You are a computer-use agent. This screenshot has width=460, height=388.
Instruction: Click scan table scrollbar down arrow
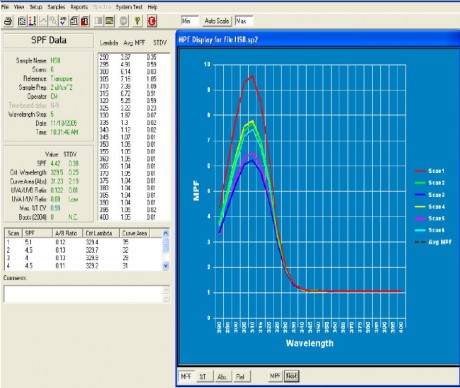click(166, 266)
